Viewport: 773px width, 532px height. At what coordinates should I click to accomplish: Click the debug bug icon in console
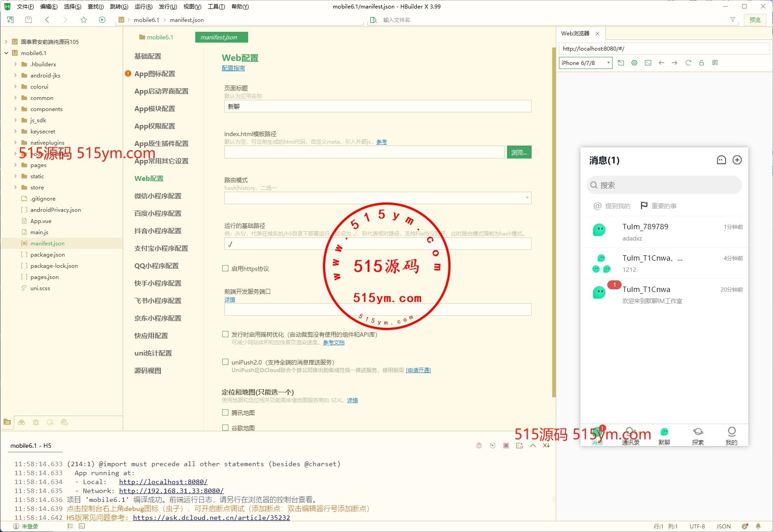pos(479,446)
